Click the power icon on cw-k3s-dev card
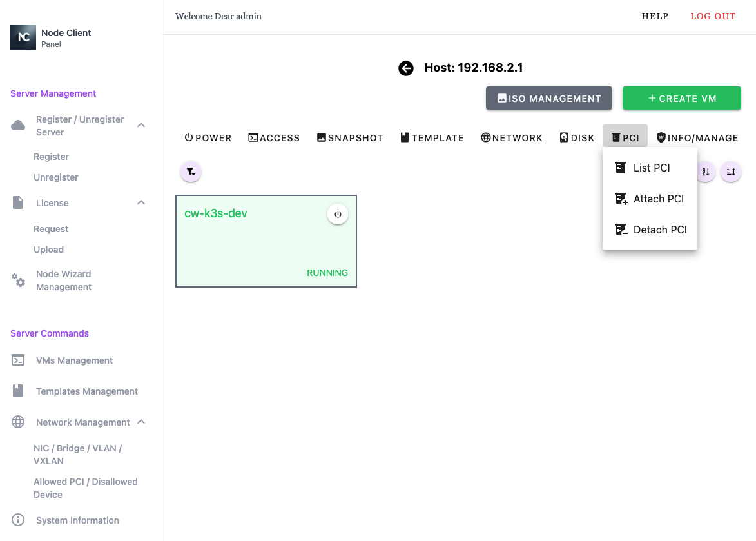The height and width of the screenshot is (541, 756). pyautogui.click(x=338, y=214)
